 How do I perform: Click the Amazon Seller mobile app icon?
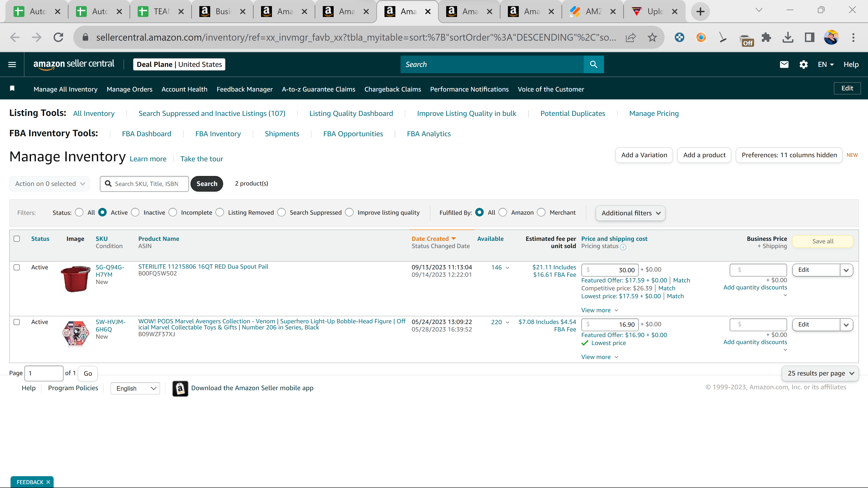180,388
